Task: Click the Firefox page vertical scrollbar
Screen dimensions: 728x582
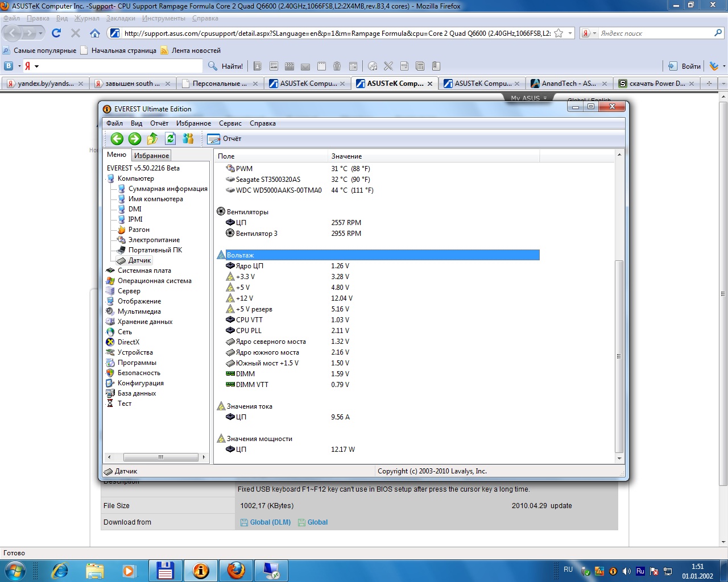Action: click(x=723, y=293)
